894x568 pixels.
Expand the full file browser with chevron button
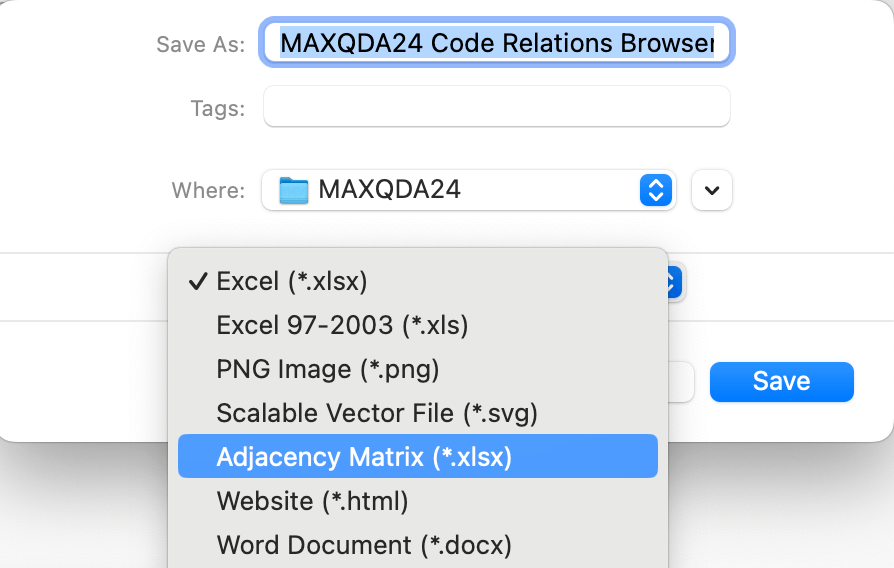click(x=712, y=190)
